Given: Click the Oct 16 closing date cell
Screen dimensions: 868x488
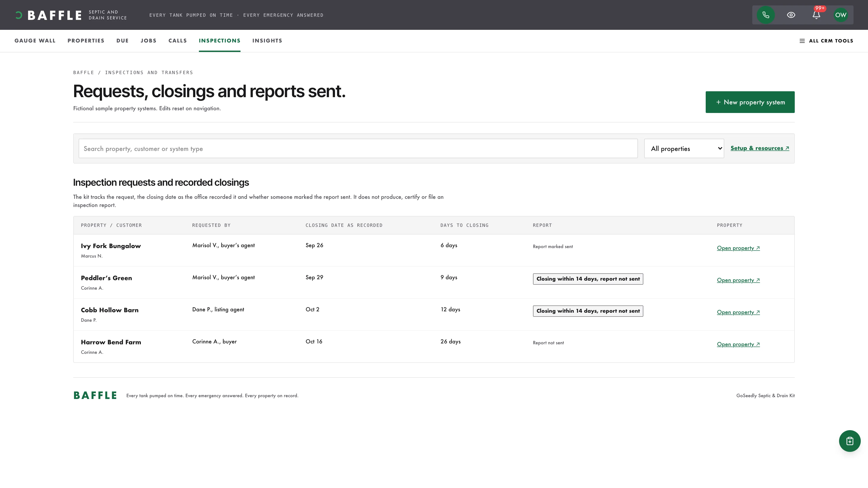Looking at the screenshot, I should click(x=314, y=342).
